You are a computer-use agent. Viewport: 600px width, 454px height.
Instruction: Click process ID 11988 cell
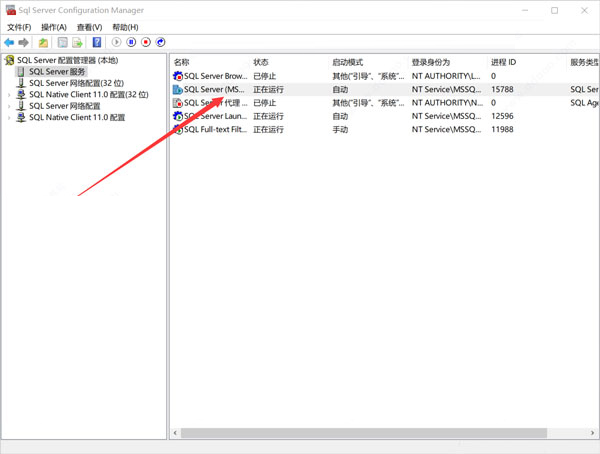coord(502,129)
